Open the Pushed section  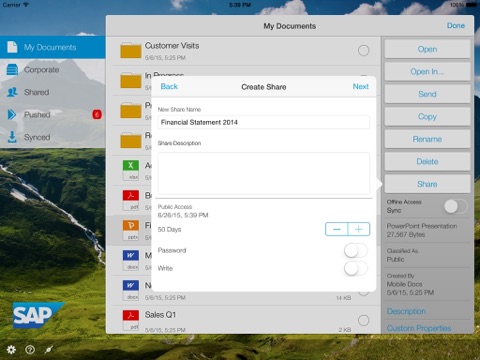click(x=53, y=115)
